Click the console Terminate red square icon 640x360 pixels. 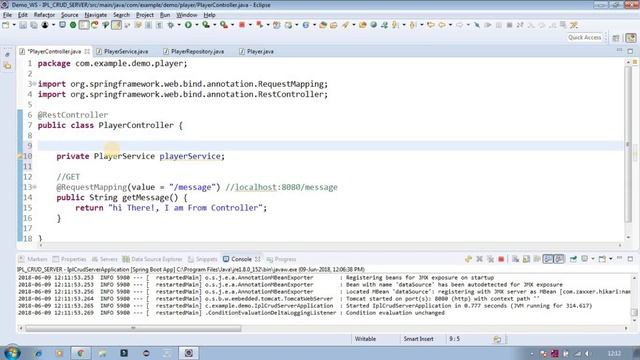pyautogui.click(x=501, y=259)
